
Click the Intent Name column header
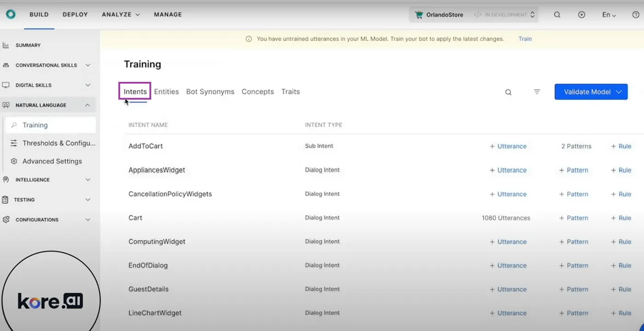148,125
